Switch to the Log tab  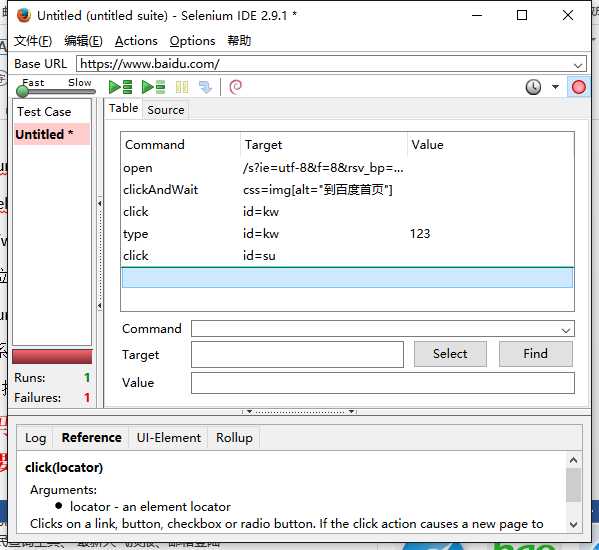click(x=36, y=438)
